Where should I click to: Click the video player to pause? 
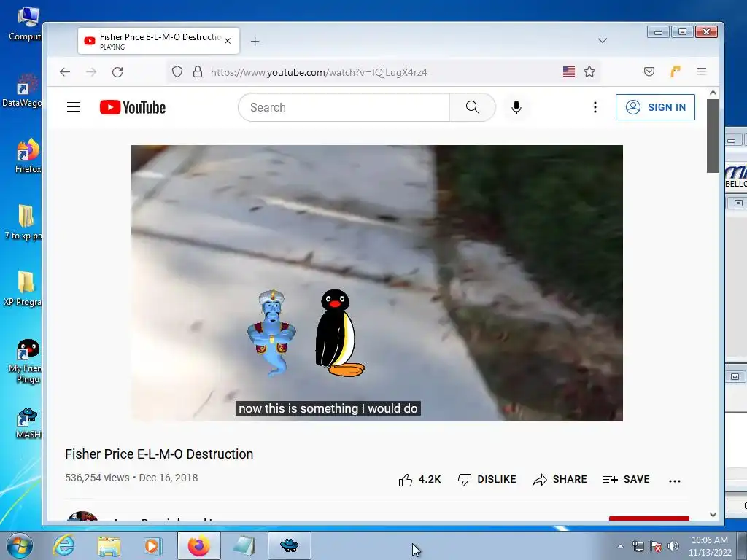click(377, 283)
